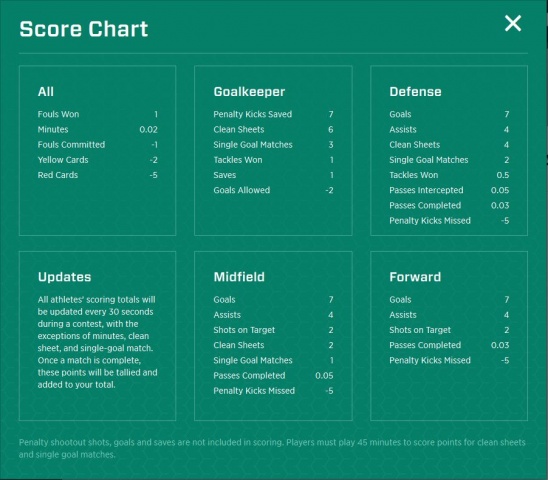Click the Minutes 0.02 row
The image size is (548, 480).
coord(98,130)
